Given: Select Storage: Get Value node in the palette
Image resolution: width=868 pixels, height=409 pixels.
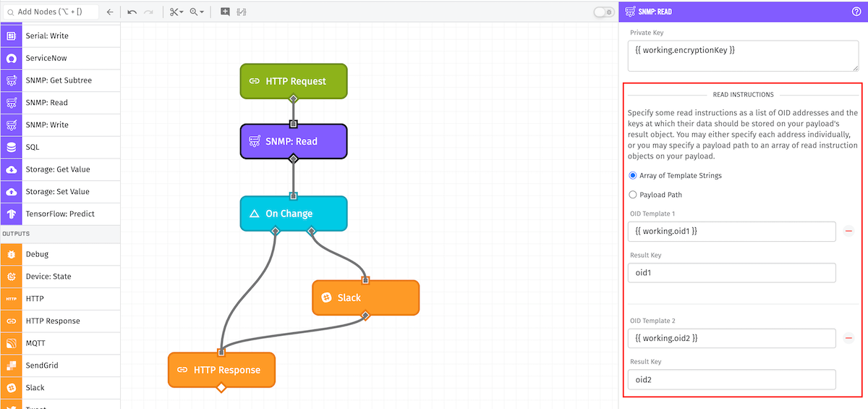Looking at the screenshot, I should click(x=60, y=169).
